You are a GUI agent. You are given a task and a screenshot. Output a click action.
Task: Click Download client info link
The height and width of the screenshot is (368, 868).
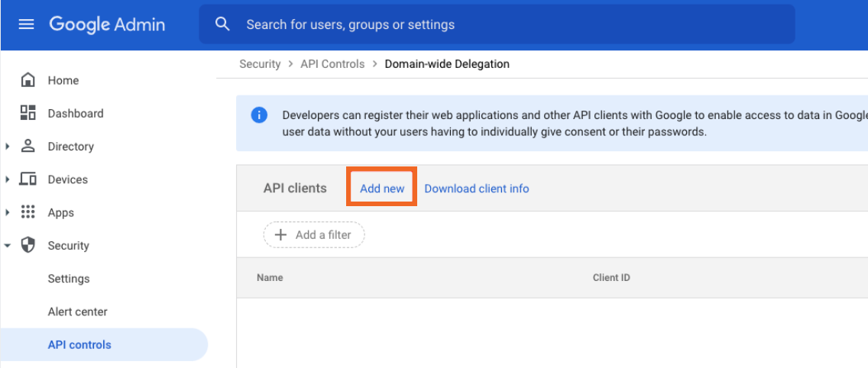pos(476,189)
